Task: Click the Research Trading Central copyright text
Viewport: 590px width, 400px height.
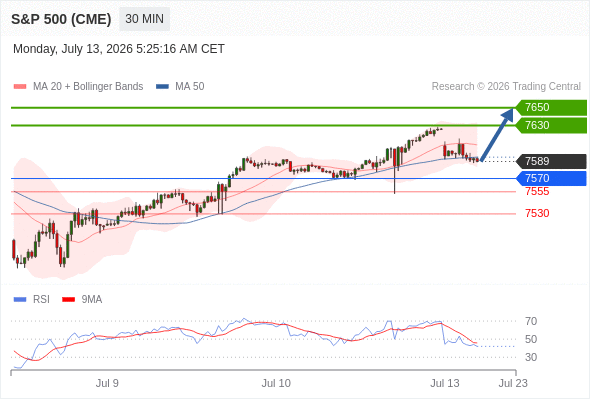Action: click(506, 87)
